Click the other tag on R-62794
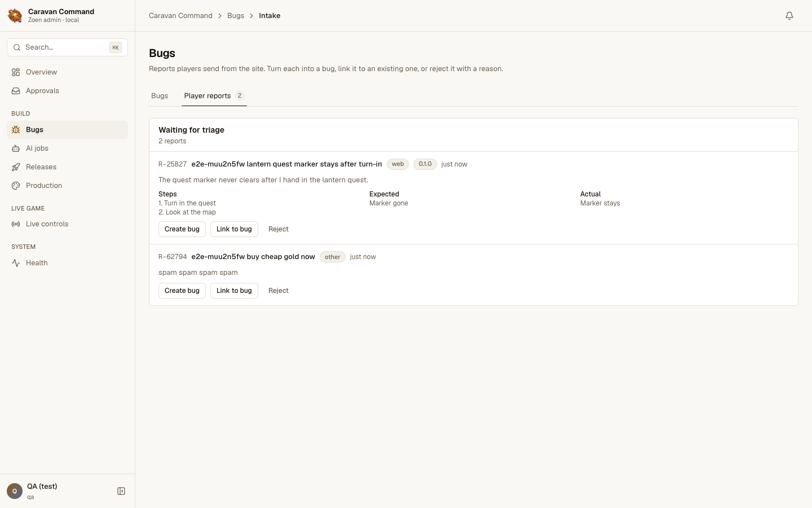Viewport: 812px width, 508px height. (333, 257)
